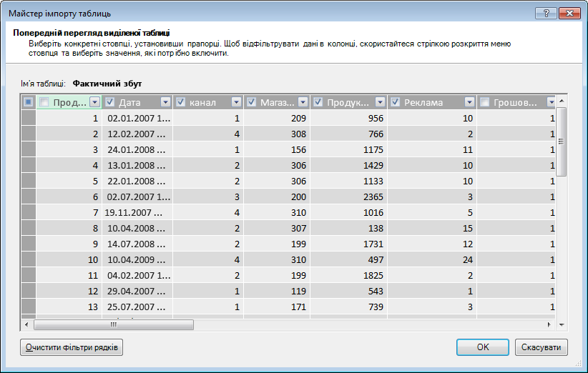Open filter dropdown for Дата column
The width and height of the screenshot is (588, 373).
[165, 102]
